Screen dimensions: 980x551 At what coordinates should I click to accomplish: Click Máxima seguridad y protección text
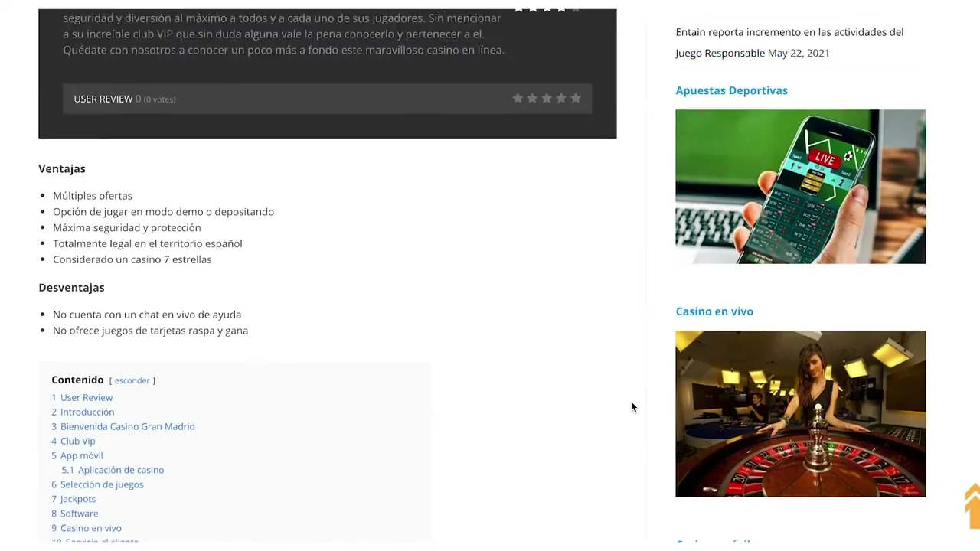[127, 228]
